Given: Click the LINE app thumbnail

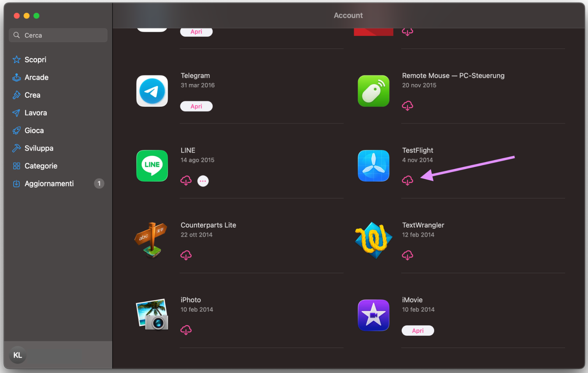Looking at the screenshot, I should tap(152, 166).
